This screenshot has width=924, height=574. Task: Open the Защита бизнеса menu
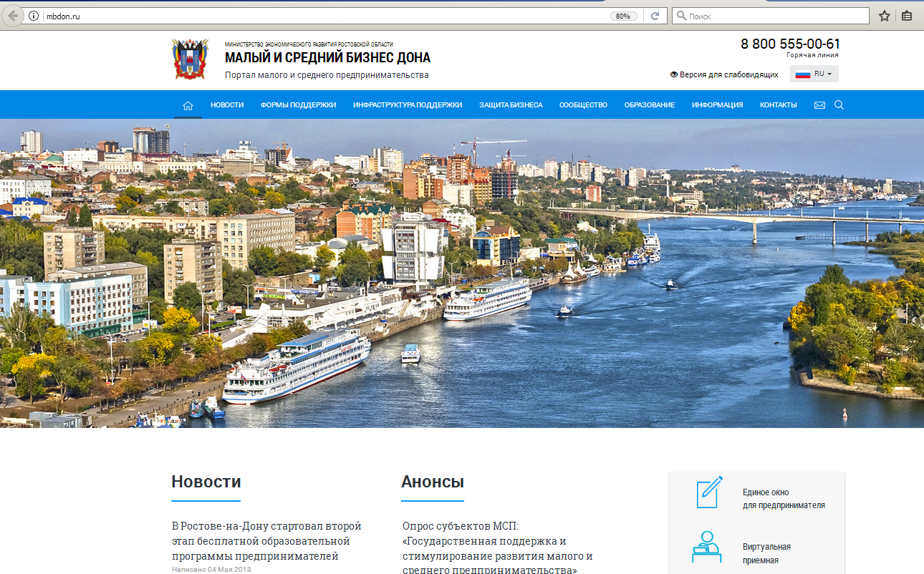click(511, 105)
